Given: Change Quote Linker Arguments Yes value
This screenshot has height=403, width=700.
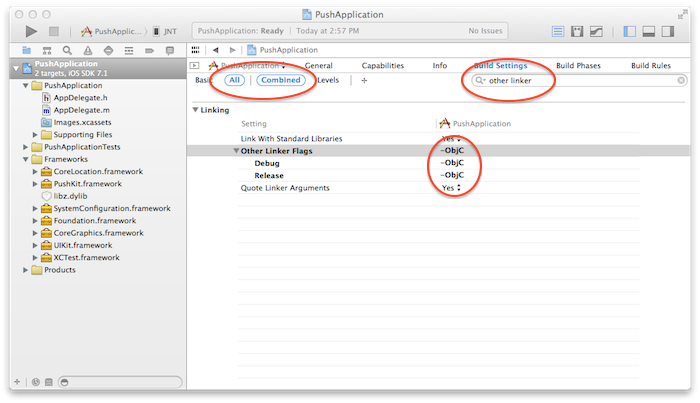Looking at the screenshot, I should pos(451,188).
